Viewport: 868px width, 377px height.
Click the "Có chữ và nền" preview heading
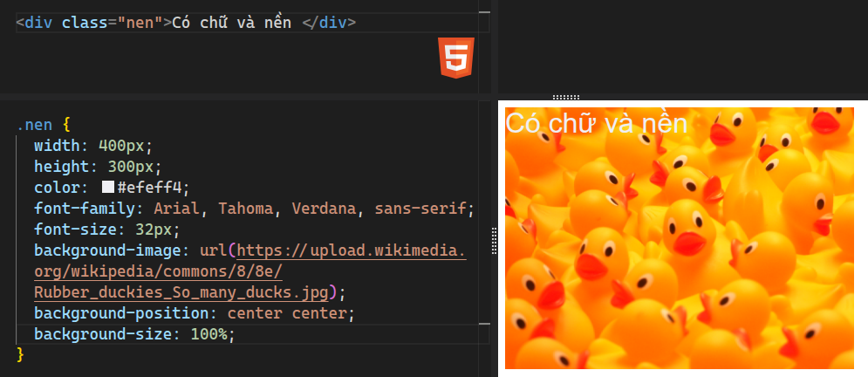597,124
